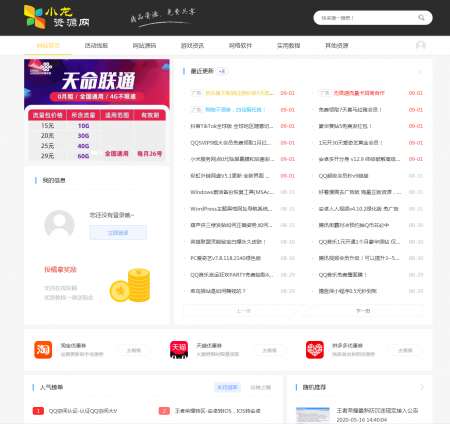450x424 pixels.
Task: Go to next page of recent updates
Action: (363, 311)
